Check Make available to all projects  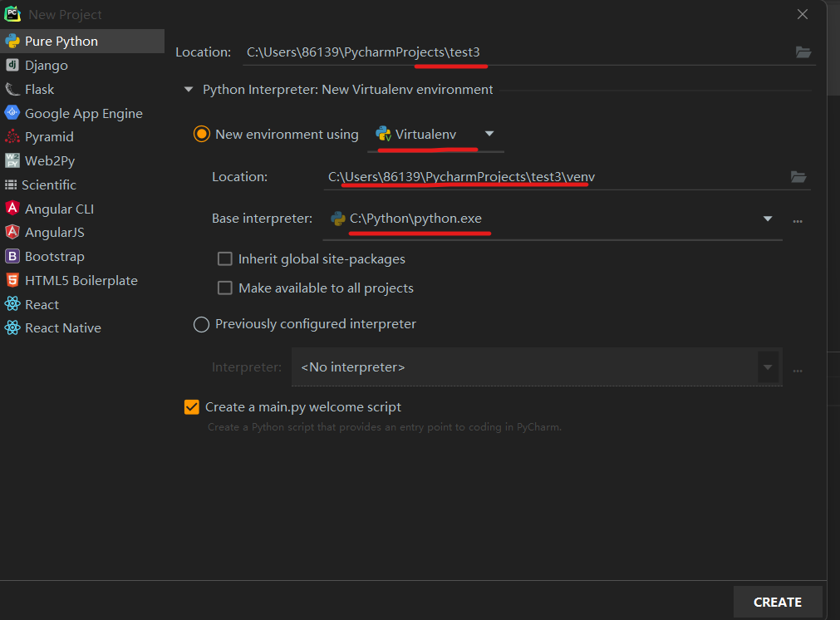coord(225,288)
